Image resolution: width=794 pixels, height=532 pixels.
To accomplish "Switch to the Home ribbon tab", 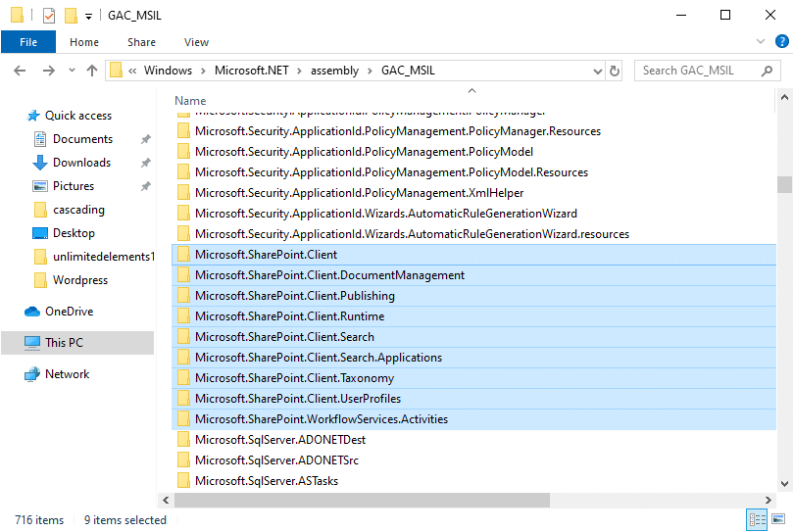I will [x=84, y=42].
